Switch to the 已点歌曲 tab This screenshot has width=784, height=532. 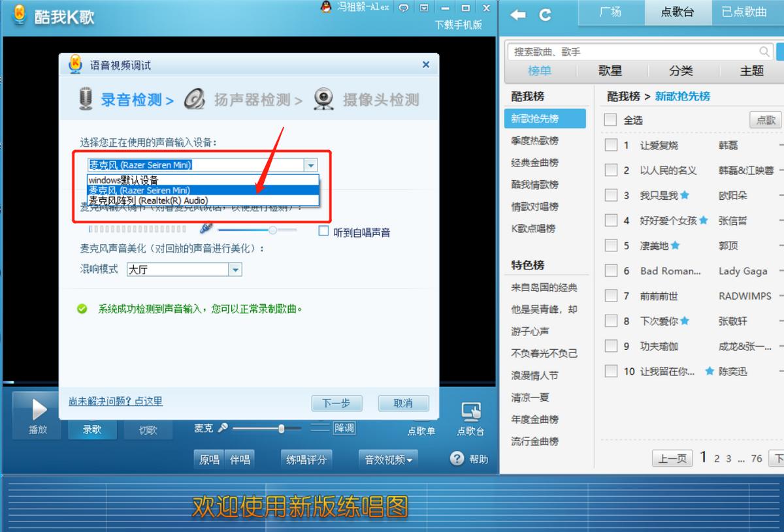[745, 12]
